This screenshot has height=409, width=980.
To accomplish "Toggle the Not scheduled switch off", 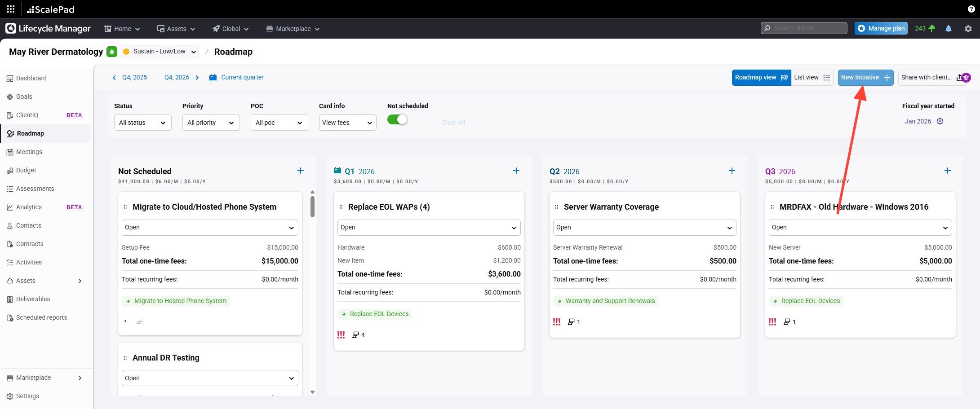I will coord(397,120).
